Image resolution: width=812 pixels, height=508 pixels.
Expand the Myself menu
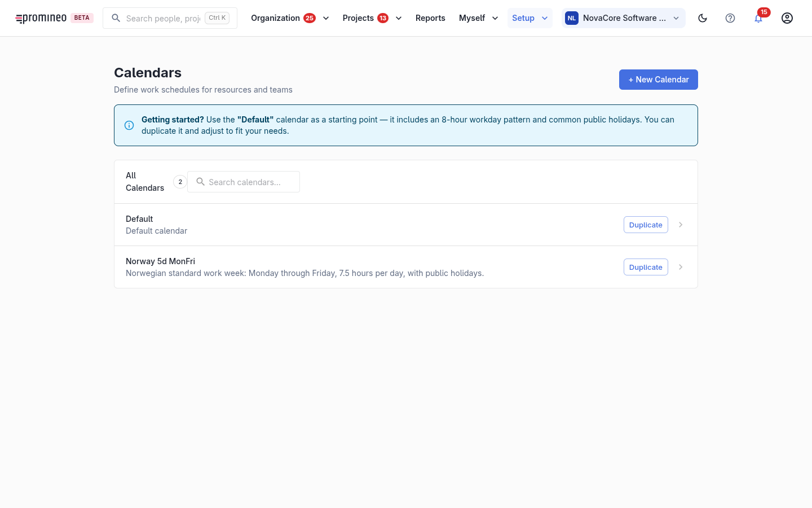[x=478, y=18]
